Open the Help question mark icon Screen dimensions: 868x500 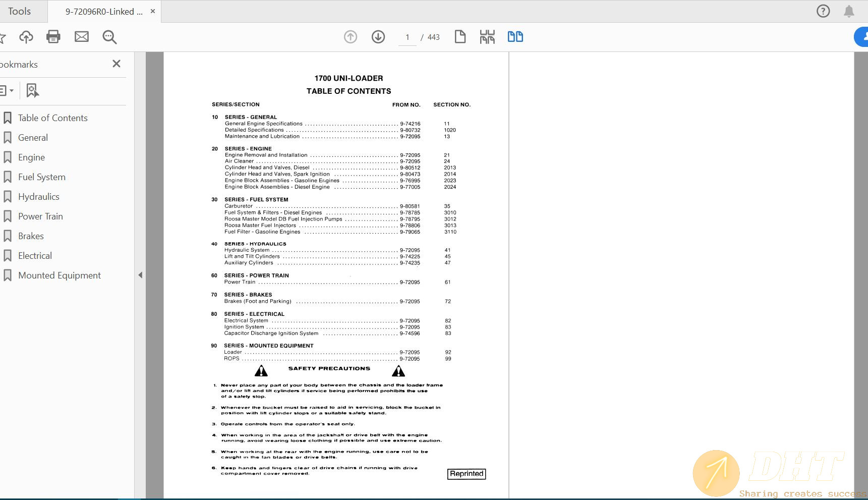pos(823,11)
